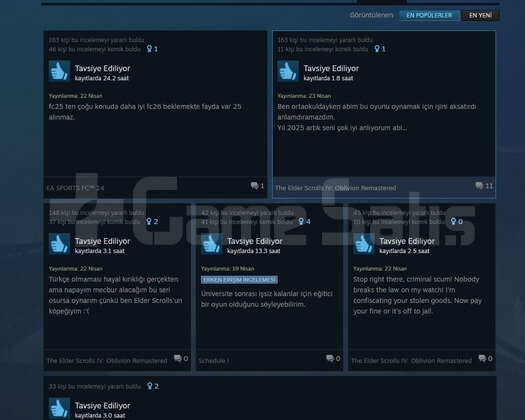Switch to EN POPÜLERLER sorting tab
Viewport: 525px width, 420px height.
(429, 15)
